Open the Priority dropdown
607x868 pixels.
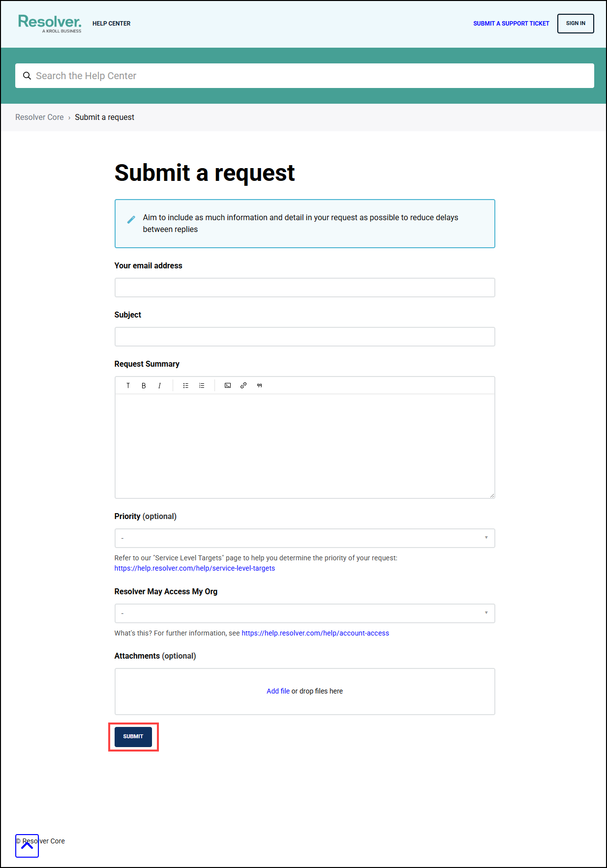[304, 538]
